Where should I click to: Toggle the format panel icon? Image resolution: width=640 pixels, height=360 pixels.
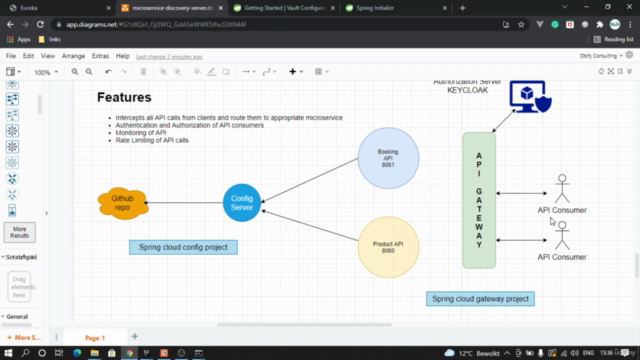coord(620,71)
